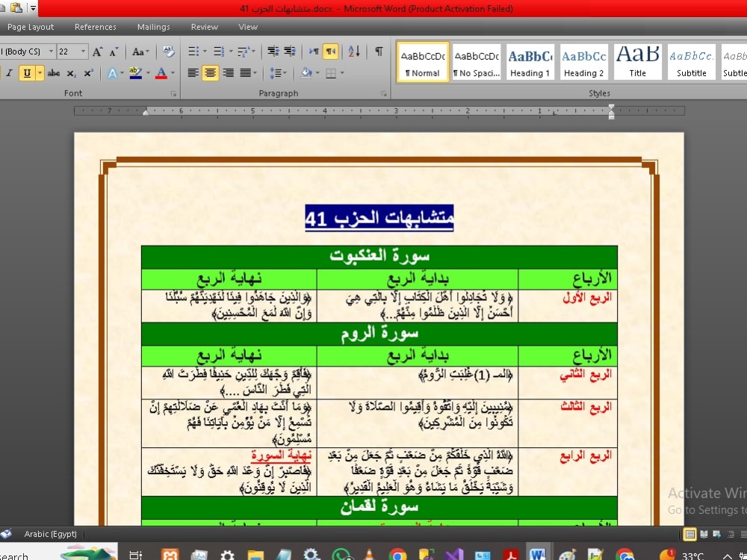Click the right indent marker on ruler

[611, 112]
